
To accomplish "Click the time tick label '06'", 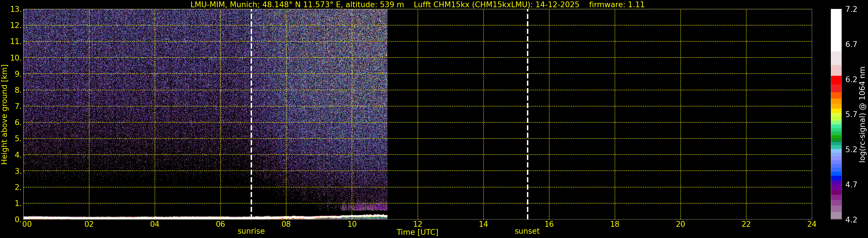I will click(220, 224).
